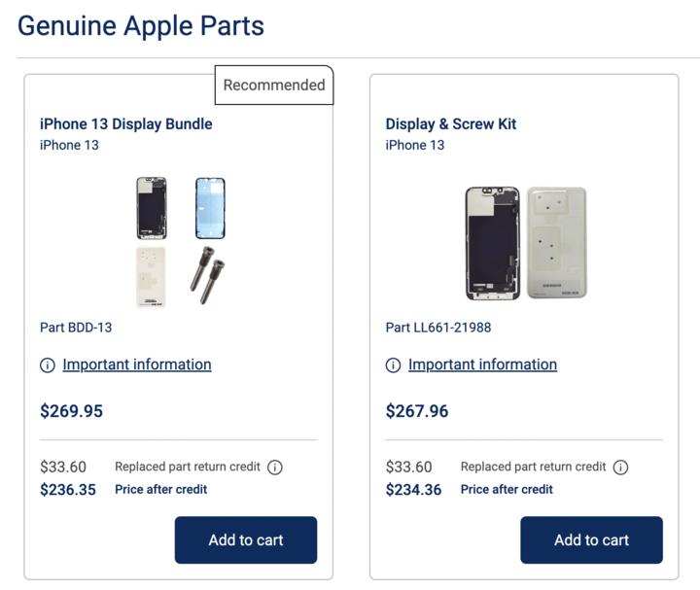Click info icon beside iPhone 13 Display Bundle's Important information
This screenshot has width=700, height=590.
[x=48, y=365]
